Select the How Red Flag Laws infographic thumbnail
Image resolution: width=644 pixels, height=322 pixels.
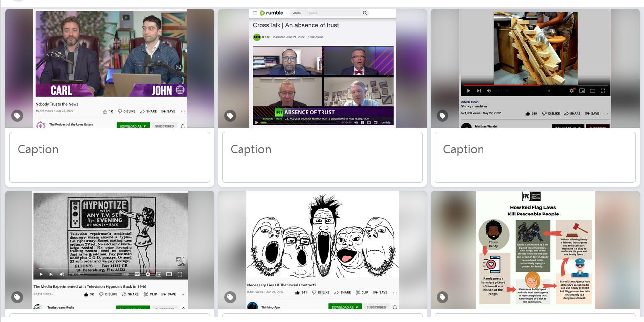pos(535,250)
